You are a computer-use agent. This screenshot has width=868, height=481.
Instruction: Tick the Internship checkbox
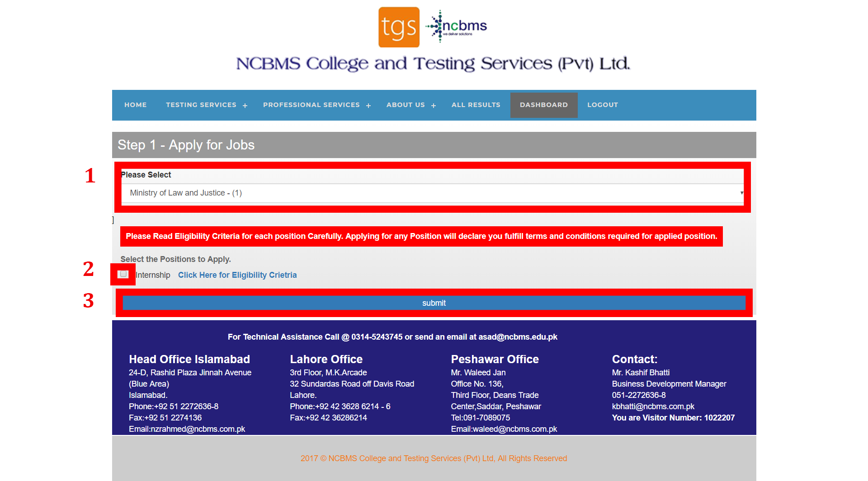click(123, 274)
